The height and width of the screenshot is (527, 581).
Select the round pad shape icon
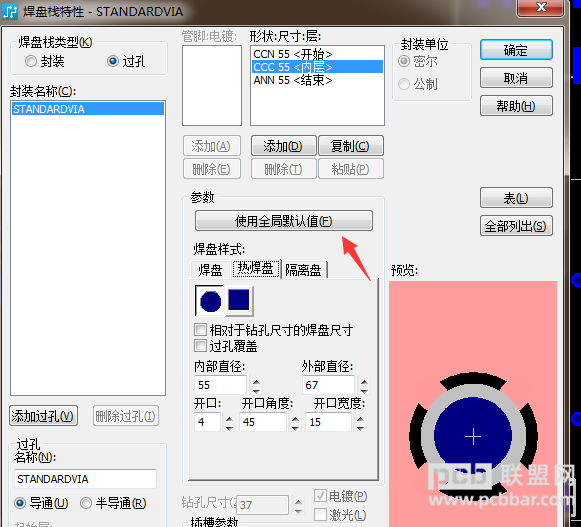tap(209, 301)
